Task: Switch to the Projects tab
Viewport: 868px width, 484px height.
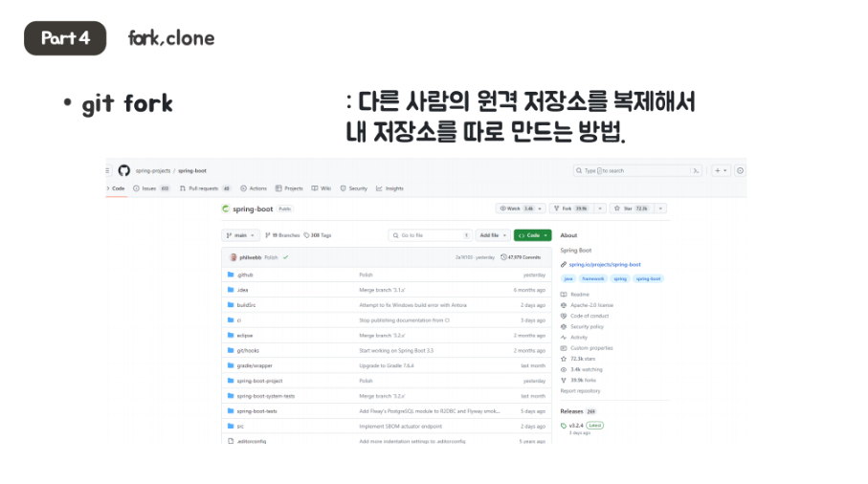Action: pyautogui.click(x=289, y=188)
